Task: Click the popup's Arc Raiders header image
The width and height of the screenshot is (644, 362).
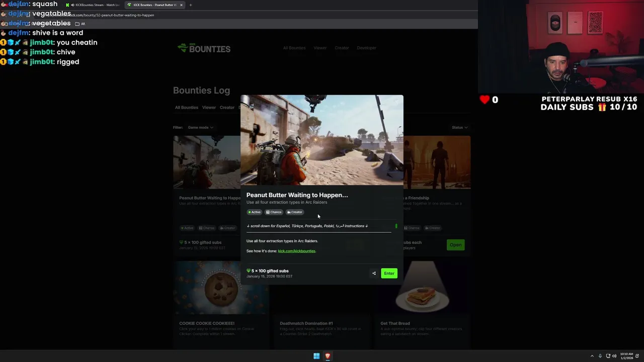Action: click(x=322, y=140)
